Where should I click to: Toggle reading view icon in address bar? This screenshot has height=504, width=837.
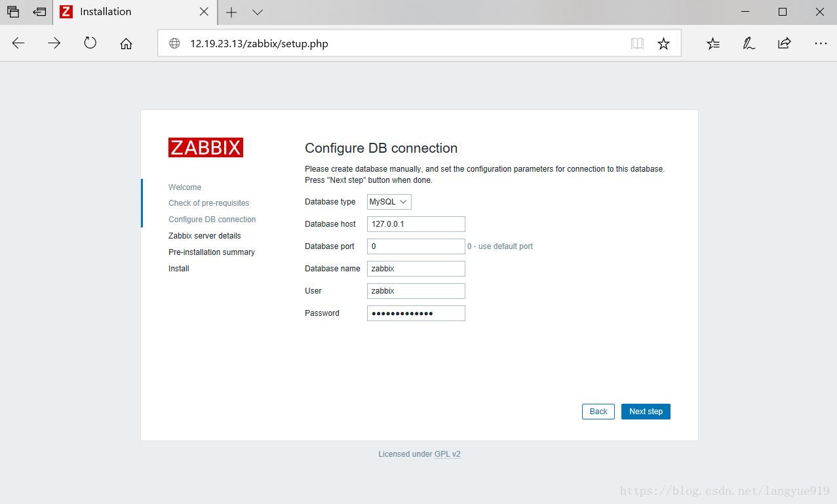coord(637,43)
